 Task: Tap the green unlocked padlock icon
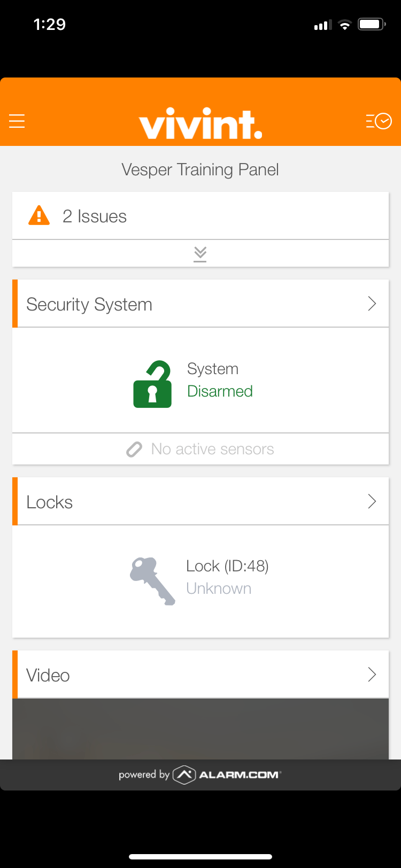(x=152, y=385)
